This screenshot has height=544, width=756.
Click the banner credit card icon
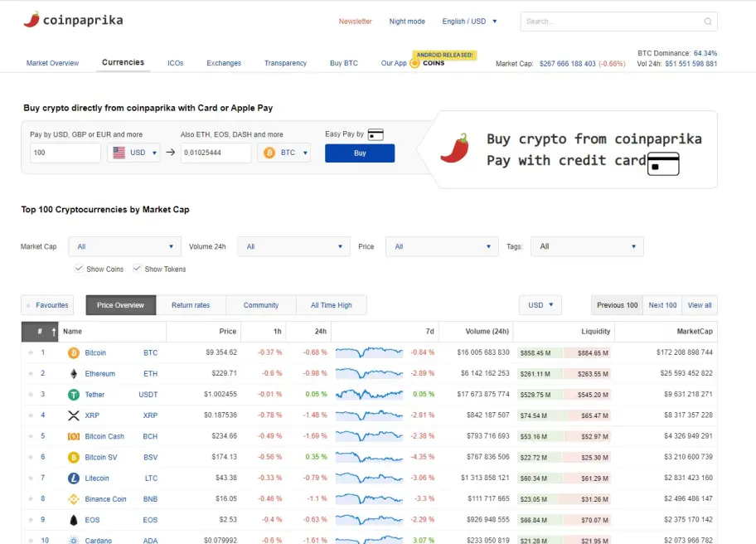click(x=663, y=164)
